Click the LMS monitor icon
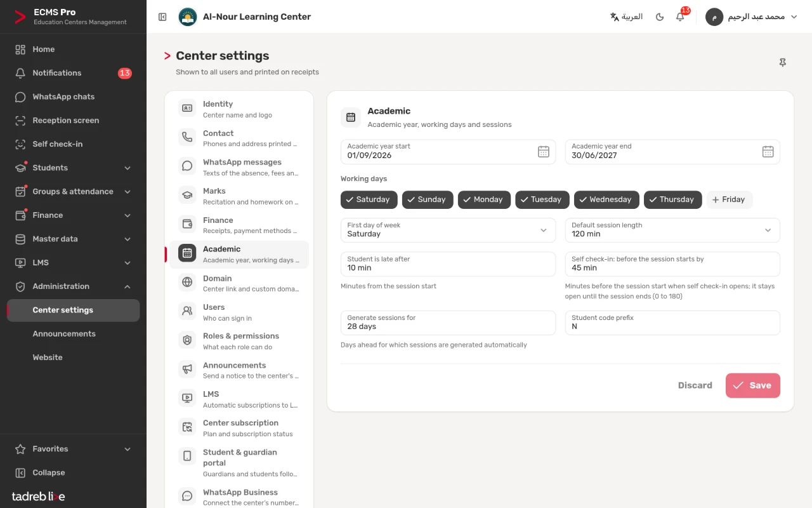The width and height of the screenshot is (812, 508). click(187, 398)
